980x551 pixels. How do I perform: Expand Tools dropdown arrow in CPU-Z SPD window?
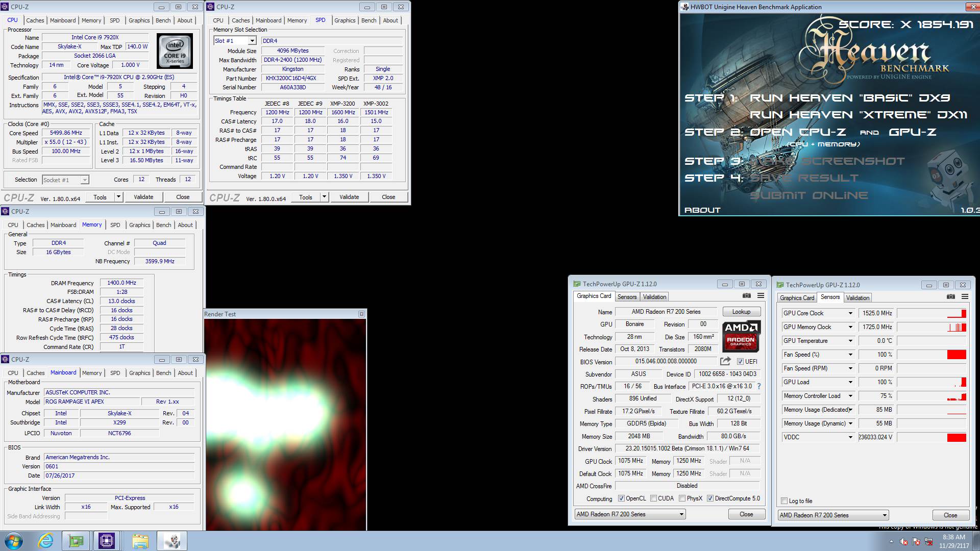[324, 197]
